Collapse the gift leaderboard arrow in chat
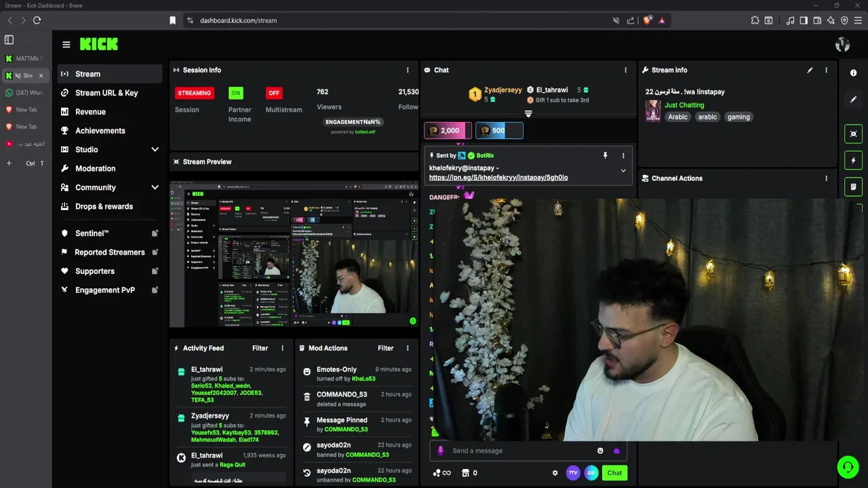This screenshot has height=488, width=868. click(528, 114)
